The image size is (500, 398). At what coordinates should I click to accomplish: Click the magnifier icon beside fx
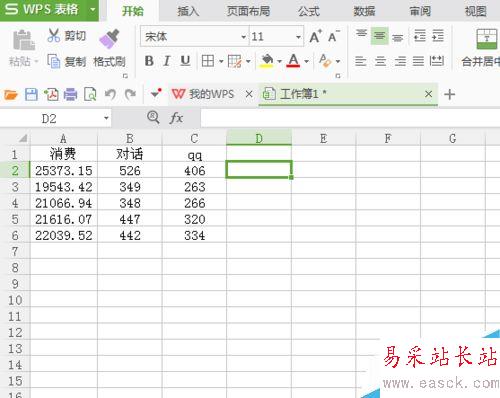[x=153, y=117]
